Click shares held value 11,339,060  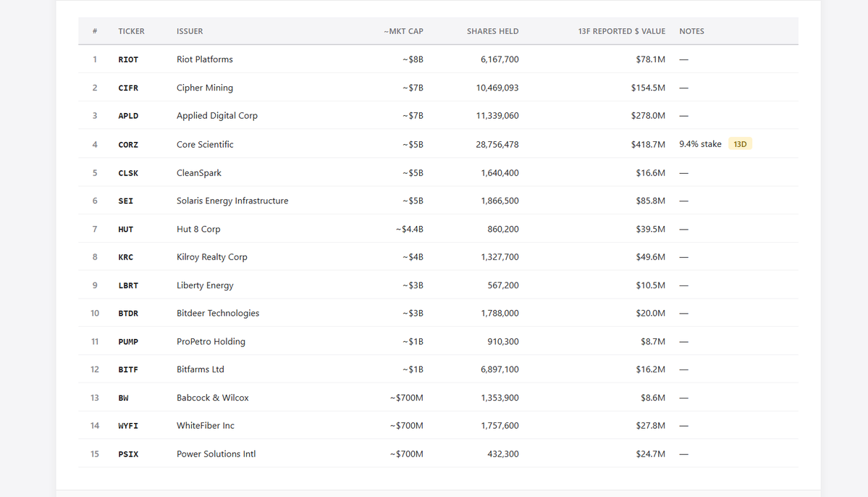click(x=497, y=116)
